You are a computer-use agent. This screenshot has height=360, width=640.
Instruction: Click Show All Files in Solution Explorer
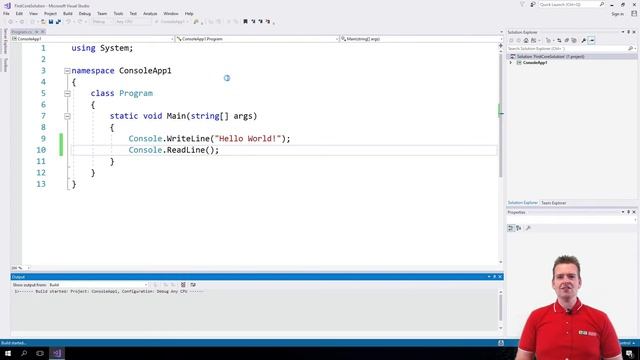pyautogui.click(x=574, y=40)
